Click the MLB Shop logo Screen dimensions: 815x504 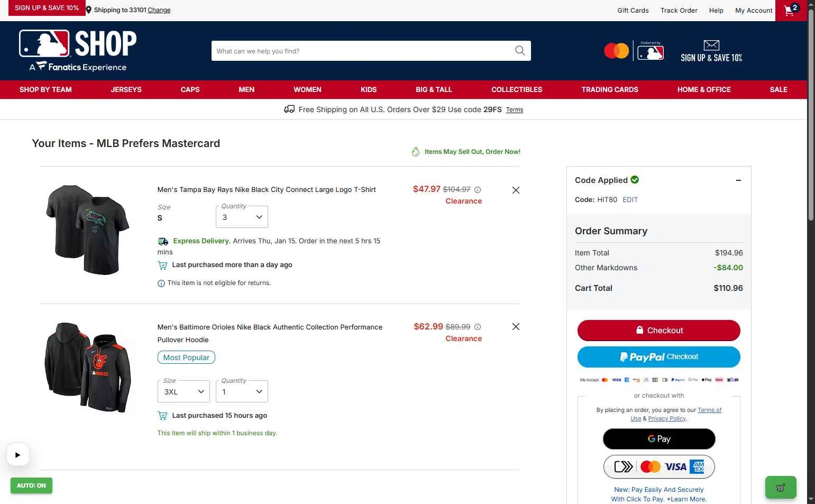[x=78, y=50]
